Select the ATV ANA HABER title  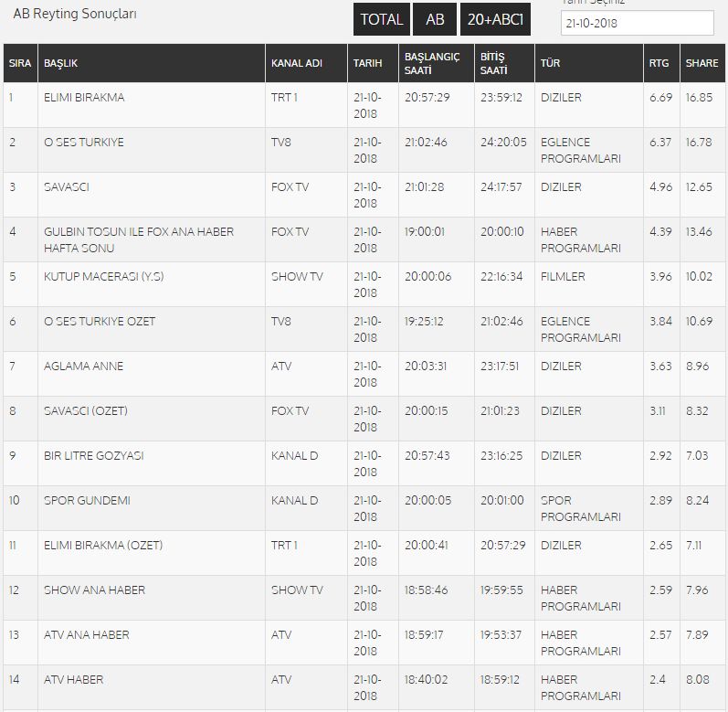(x=87, y=635)
